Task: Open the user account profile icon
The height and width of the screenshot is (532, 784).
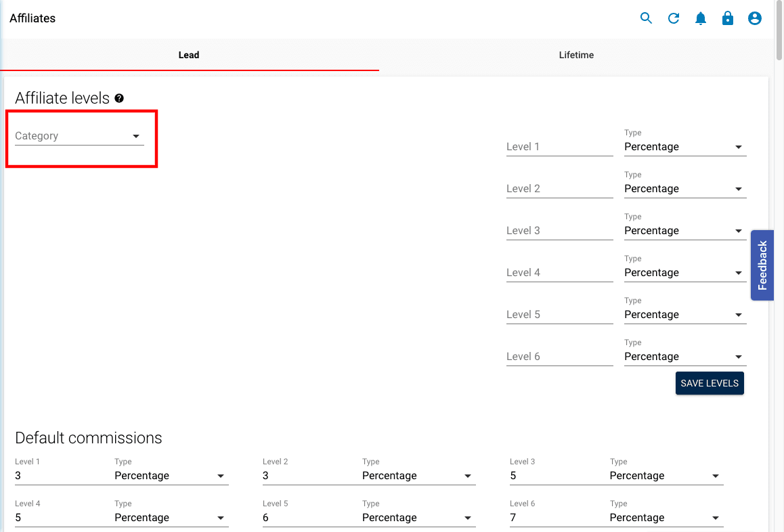Action: [754, 18]
